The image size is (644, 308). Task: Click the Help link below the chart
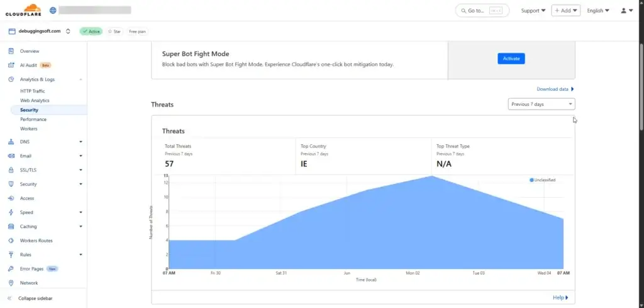(x=560, y=297)
